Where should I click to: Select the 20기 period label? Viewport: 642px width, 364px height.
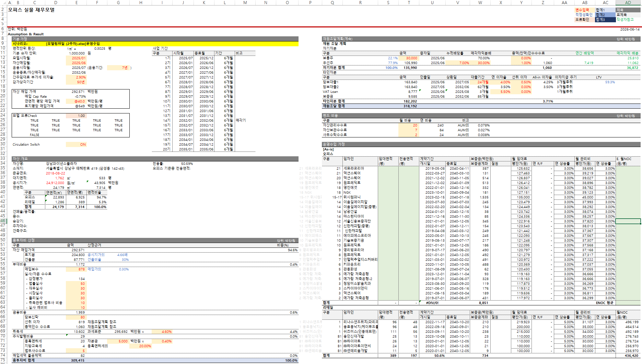pyautogui.click(x=166, y=149)
